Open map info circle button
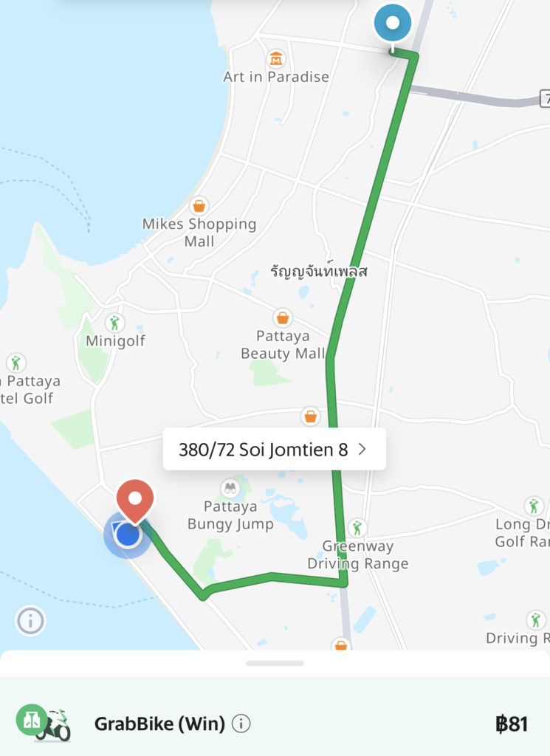The image size is (550, 756). [30, 621]
